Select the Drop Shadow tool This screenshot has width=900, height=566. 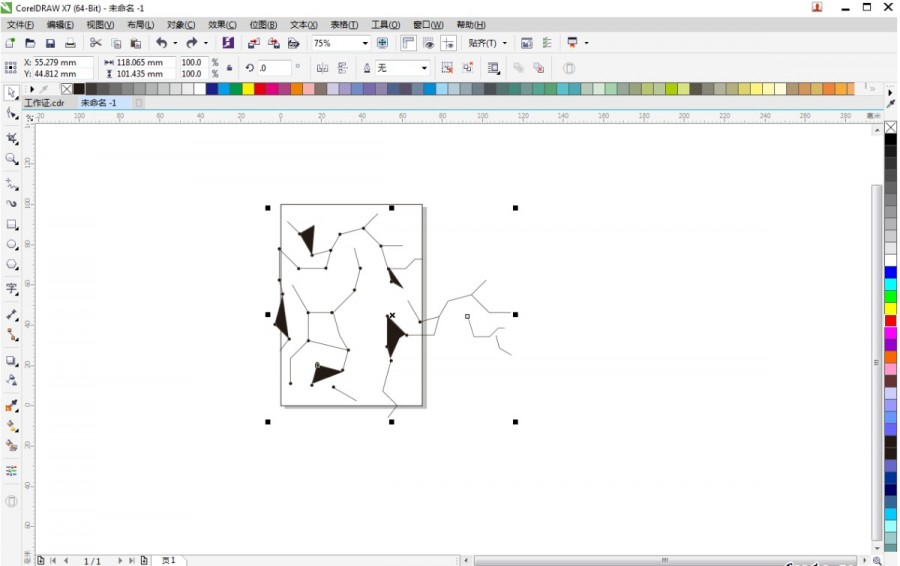pyautogui.click(x=11, y=361)
